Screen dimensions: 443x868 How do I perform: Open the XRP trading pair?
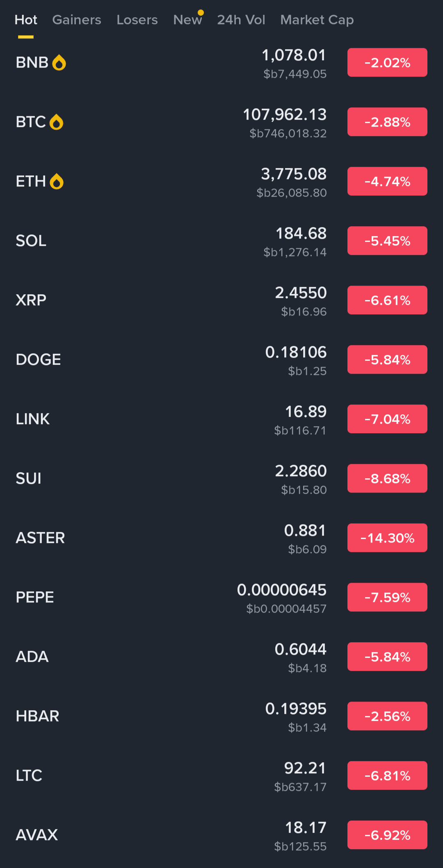221,300
